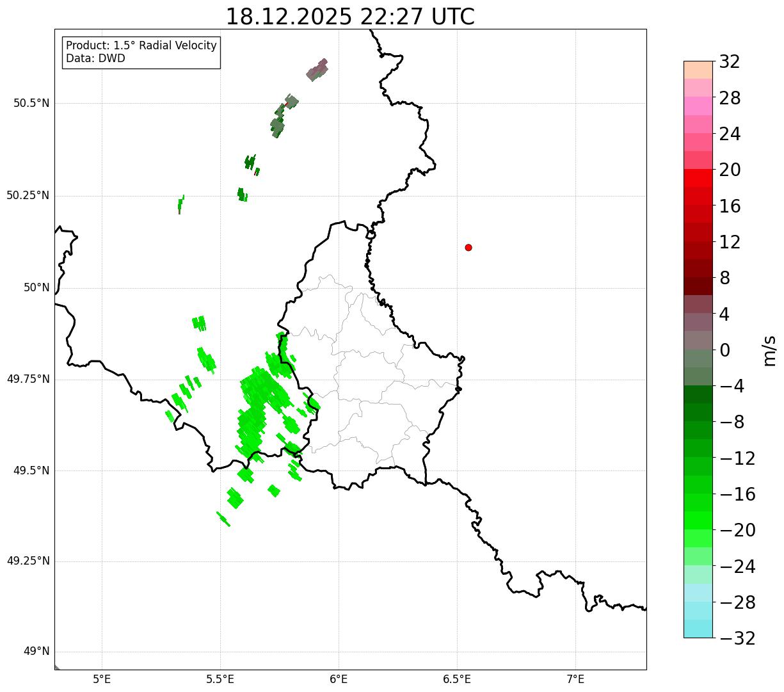The width and height of the screenshot is (784, 692).
Task: Pick the bright green swatch just above −20
Action: click(x=698, y=520)
